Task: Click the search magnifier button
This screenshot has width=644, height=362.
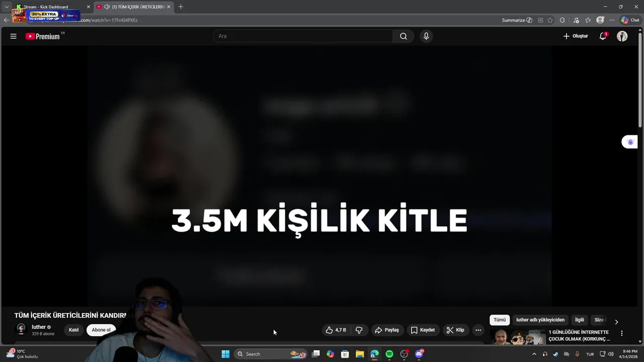Action: point(404,36)
